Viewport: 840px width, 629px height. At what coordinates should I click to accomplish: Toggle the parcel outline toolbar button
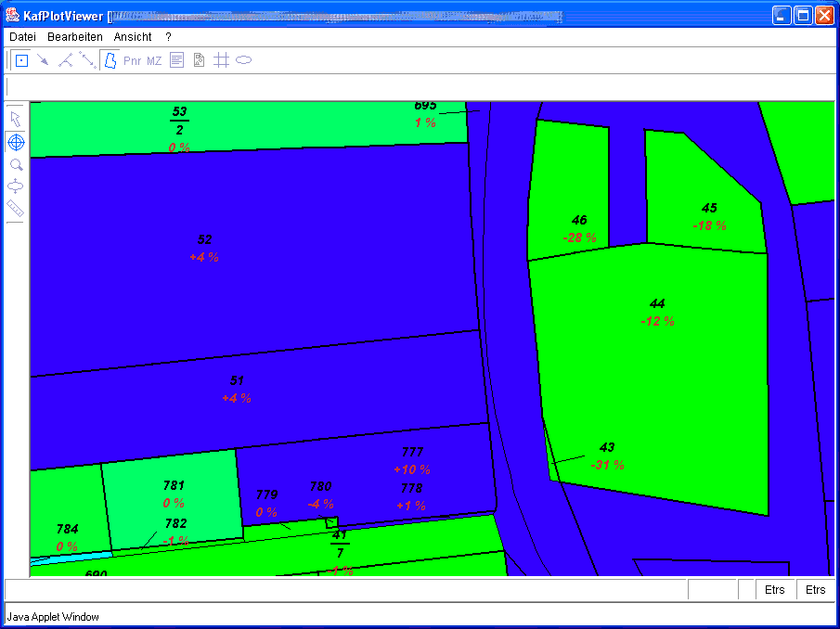(x=110, y=61)
